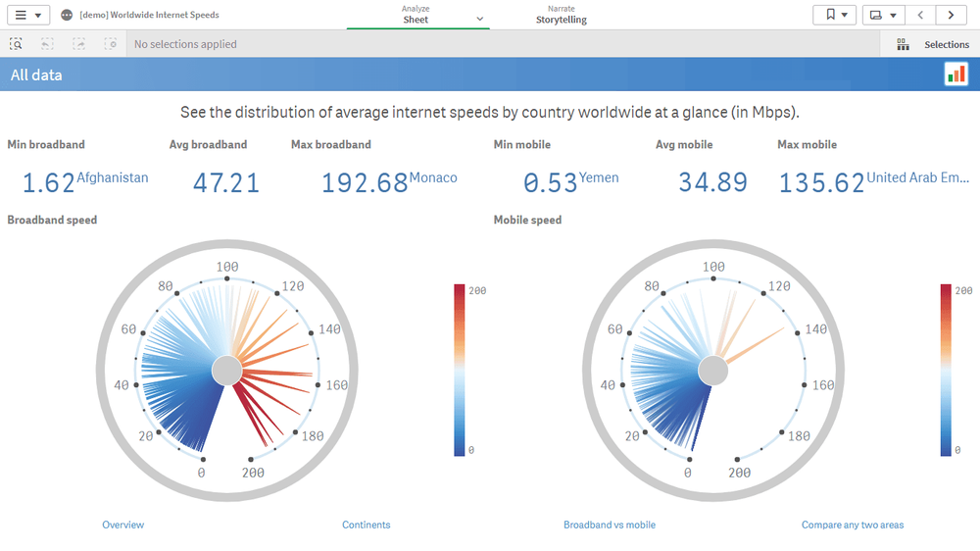Open the hamburger navigation menu dropdown
This screenshot has width=980, height=551.
[x=27, y=15]
